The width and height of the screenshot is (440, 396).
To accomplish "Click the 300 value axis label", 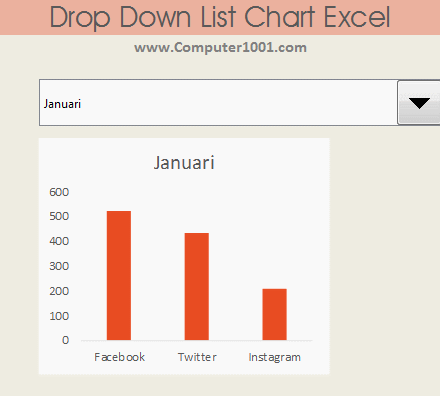I will [59, 266].
